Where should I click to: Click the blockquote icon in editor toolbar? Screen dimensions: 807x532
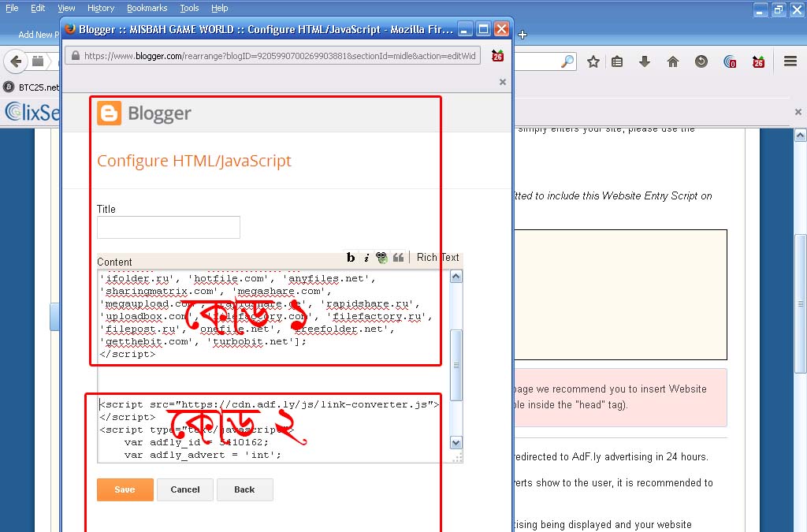click(398, 258)
